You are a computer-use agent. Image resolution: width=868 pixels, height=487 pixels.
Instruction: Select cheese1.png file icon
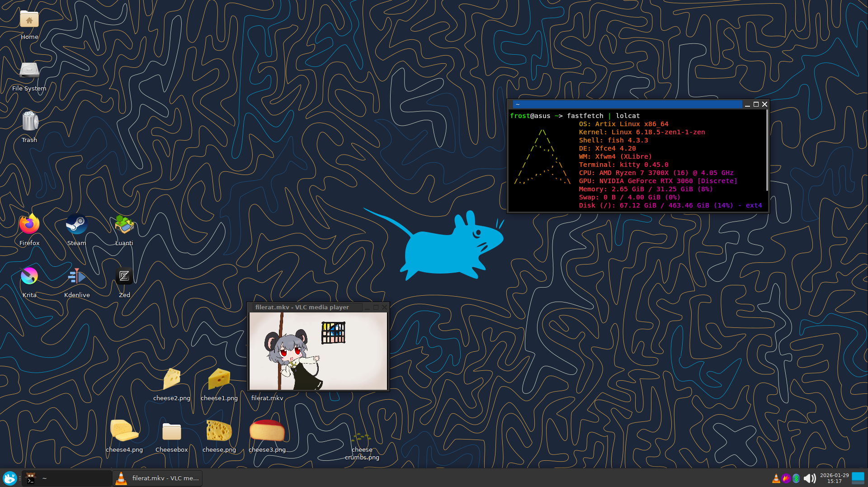(219, 379)
